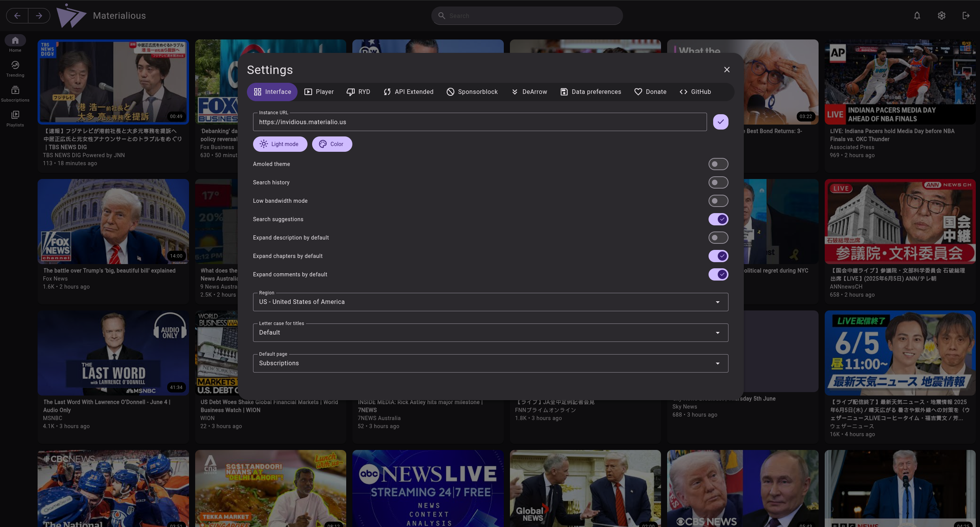This screenshot has width=980, height=527.
Task: Open the Fox News channel link
Action: point(55,279)
